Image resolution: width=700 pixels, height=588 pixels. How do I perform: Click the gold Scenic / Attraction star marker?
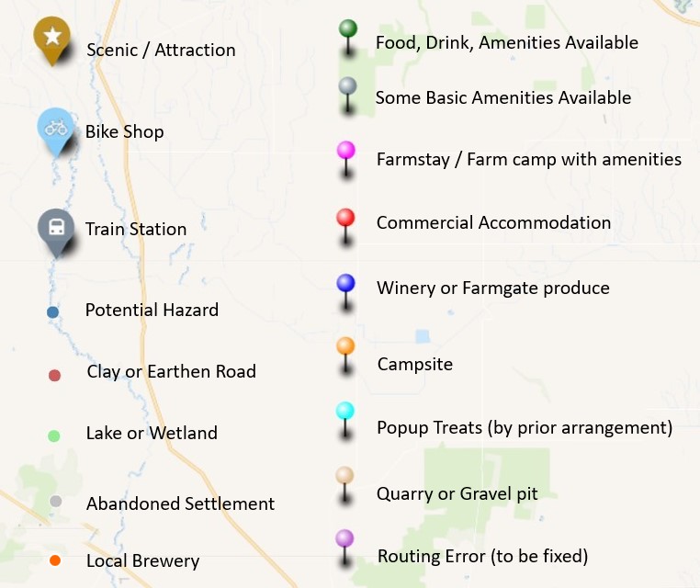click(x=52, y=38)
